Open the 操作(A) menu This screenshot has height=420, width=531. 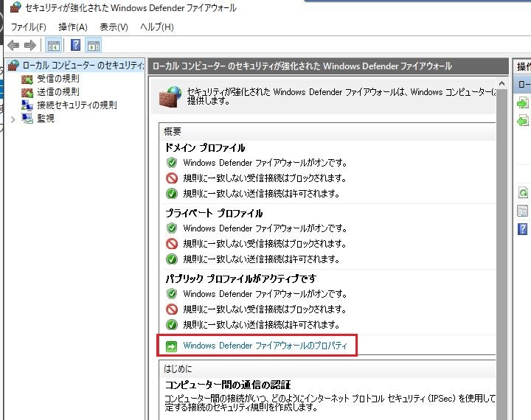pos(73,27)
